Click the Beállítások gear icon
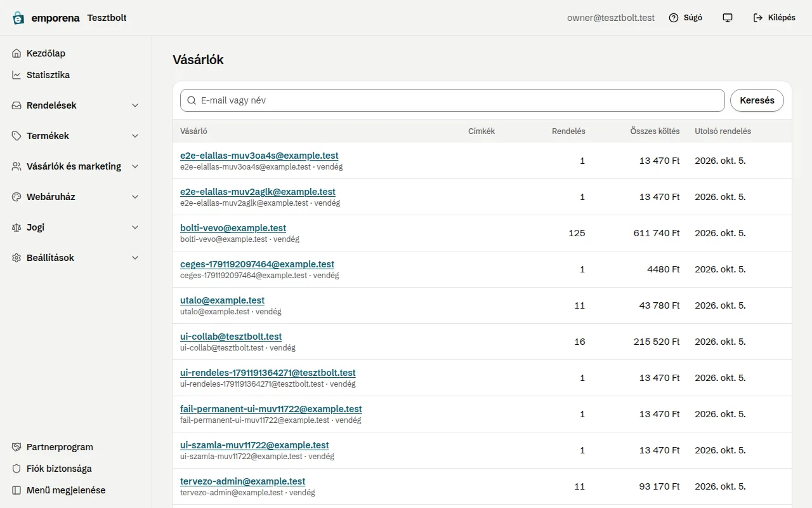Image resolution: width=812 pixels, height=508 pixels. coord(16,258)
